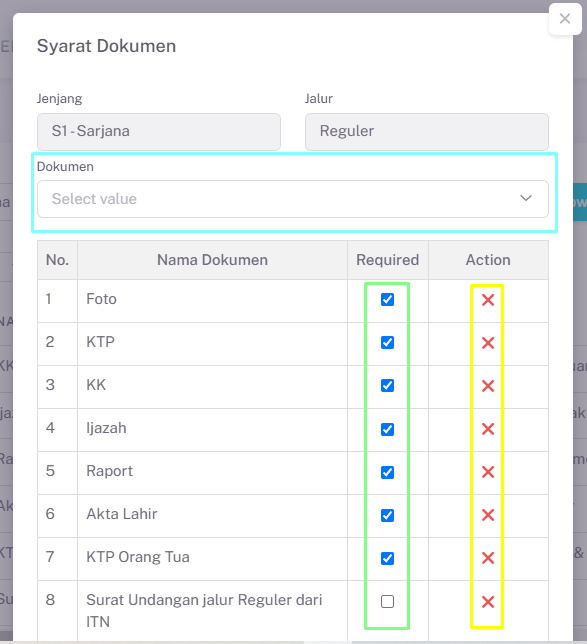Viewport: 587px width, 644px height.
Task: Click the Nama Dokumen column header
Action: (x=212, y=260)
